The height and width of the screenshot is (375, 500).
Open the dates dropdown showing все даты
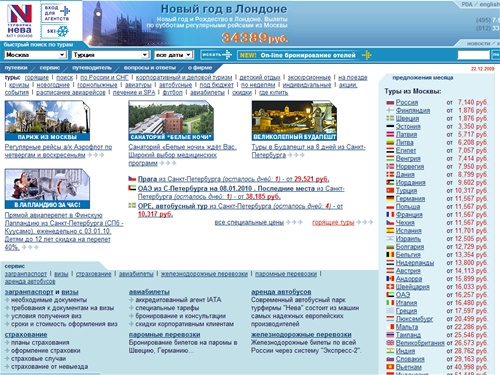click(173, 55)
